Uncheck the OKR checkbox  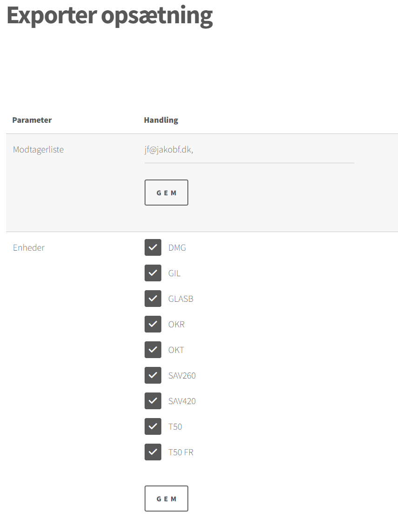pos(153,325)
